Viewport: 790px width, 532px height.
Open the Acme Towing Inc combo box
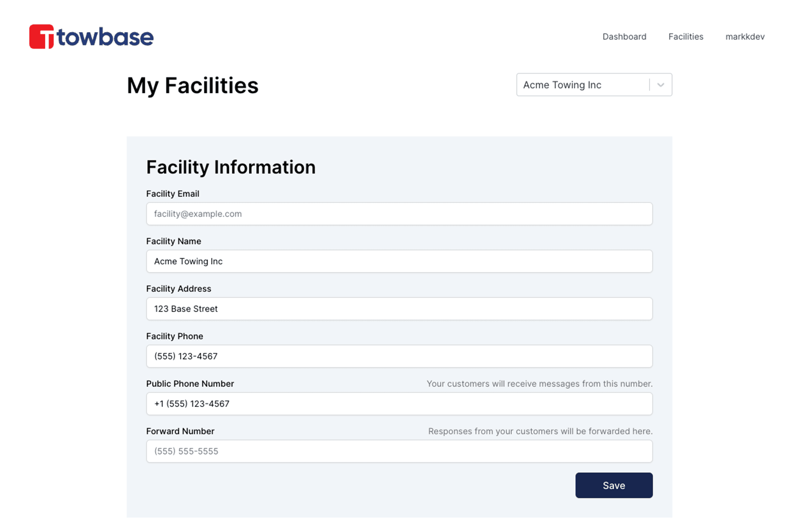coord(581,85)
